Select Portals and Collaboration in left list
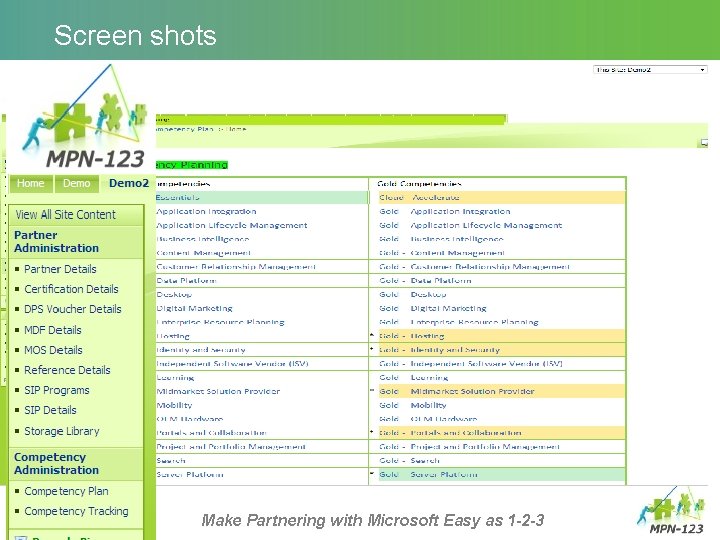 (211, 433)
